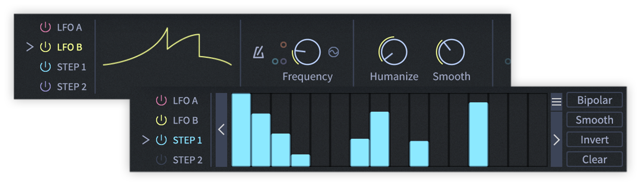
Task: Click the metronome tempo sync icon
Action: click(x=259, y=53)
